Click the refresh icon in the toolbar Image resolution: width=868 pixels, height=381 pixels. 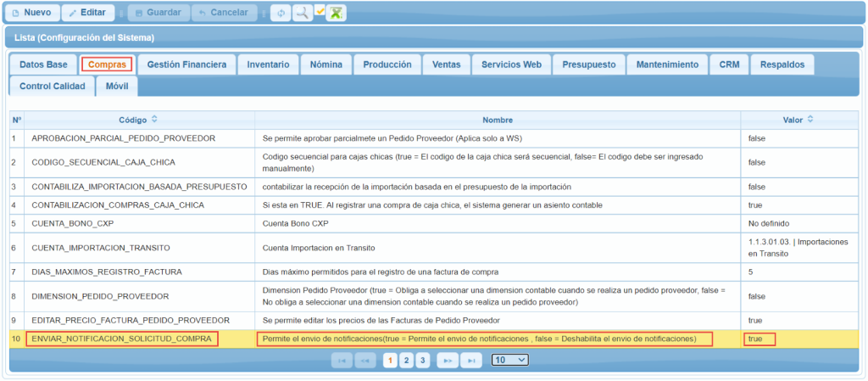click(x=281, y=13)
